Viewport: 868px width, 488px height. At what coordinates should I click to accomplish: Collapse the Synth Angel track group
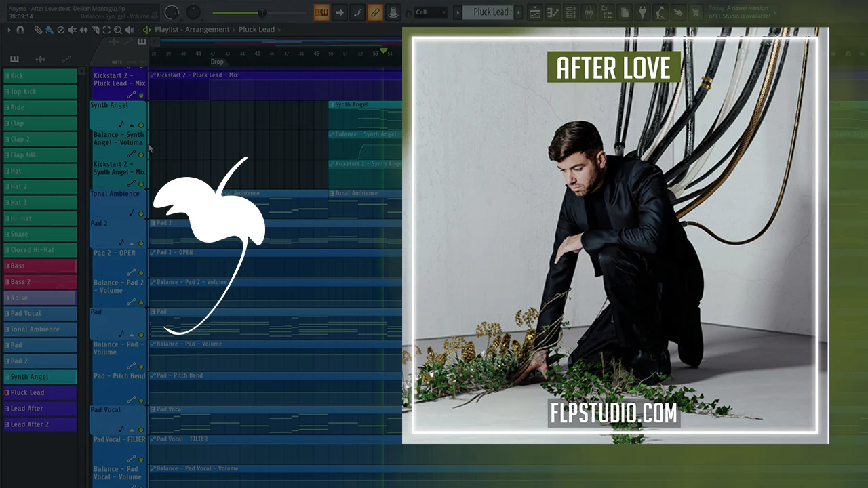[x=132, y=125]
